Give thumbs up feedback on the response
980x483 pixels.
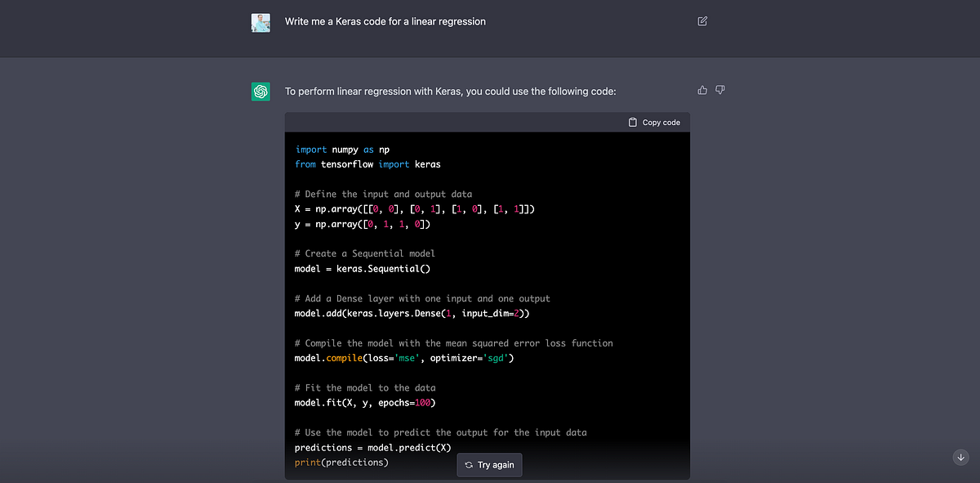[x=702, y=90]
